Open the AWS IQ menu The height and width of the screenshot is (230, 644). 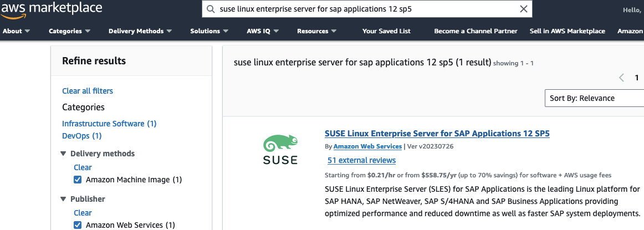pyautogui.click(x=262, y=31)
